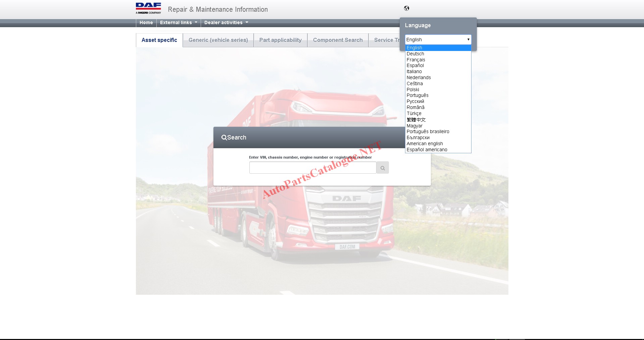Click the VIN or chassis number input field
Viewport: 644px width, 340px height.
(312, 168)
